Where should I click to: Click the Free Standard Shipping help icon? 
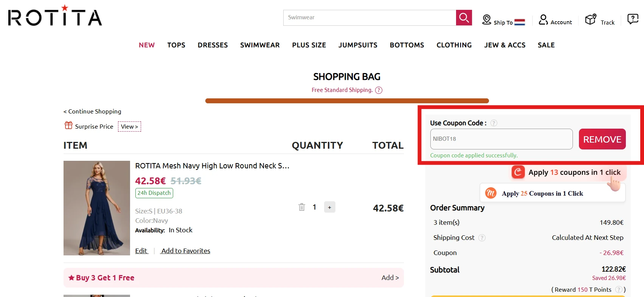pyautogui.click(x=379, y=90)
